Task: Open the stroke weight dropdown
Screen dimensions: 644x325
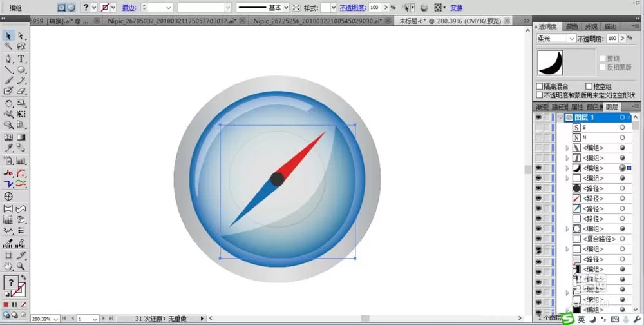Action: pos(169,7)
